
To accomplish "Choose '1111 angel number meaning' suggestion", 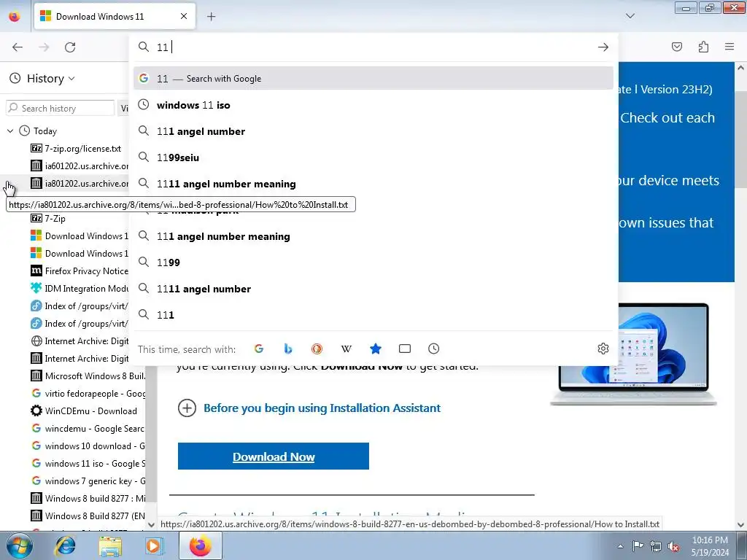I will click(373, 183).
